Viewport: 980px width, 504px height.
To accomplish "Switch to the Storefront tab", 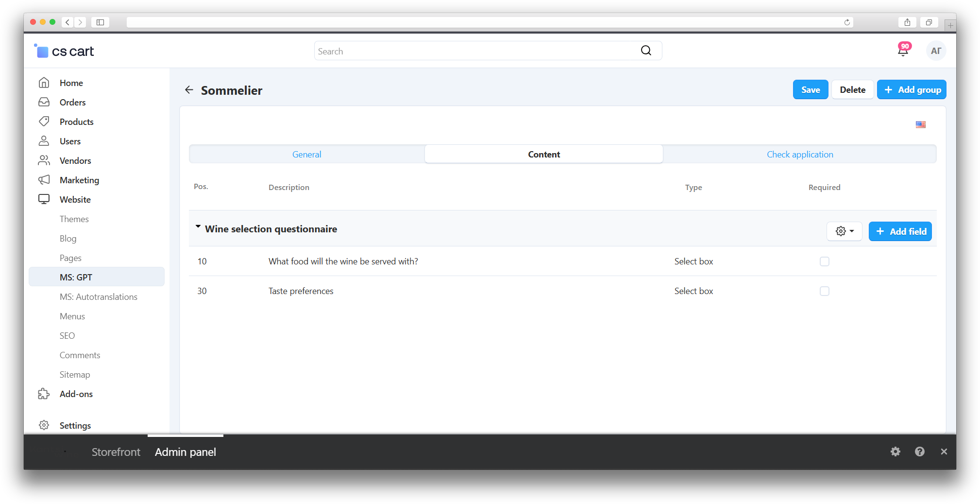I will pos(116,452).
